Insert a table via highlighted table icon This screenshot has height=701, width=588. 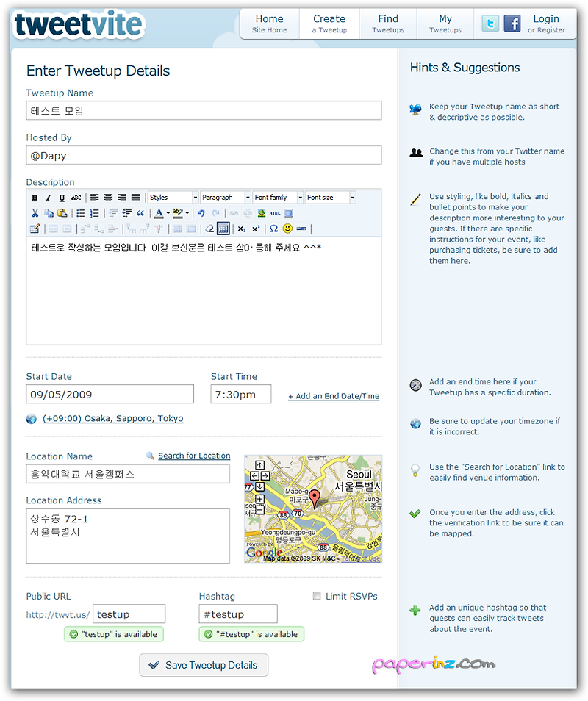point(223,229)
